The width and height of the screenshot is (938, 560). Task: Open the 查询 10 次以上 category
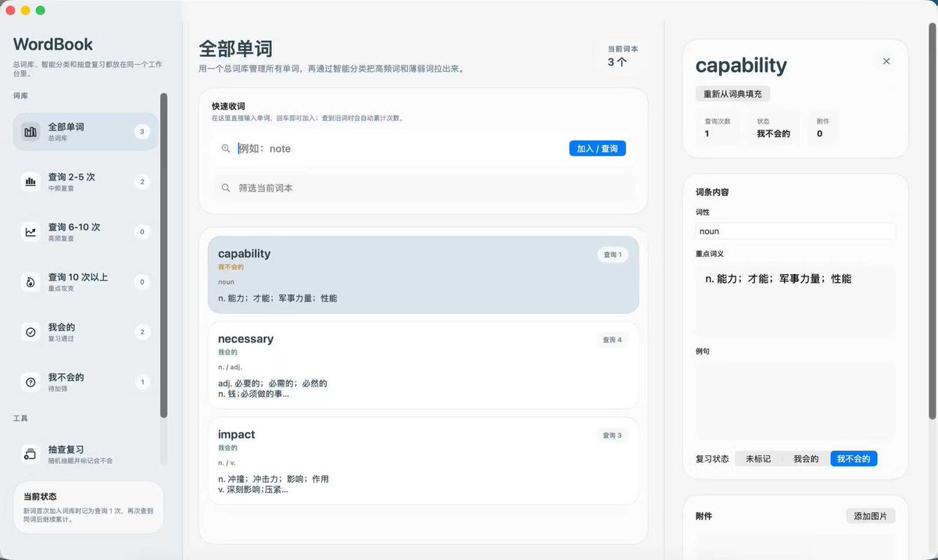coord(85,282)
